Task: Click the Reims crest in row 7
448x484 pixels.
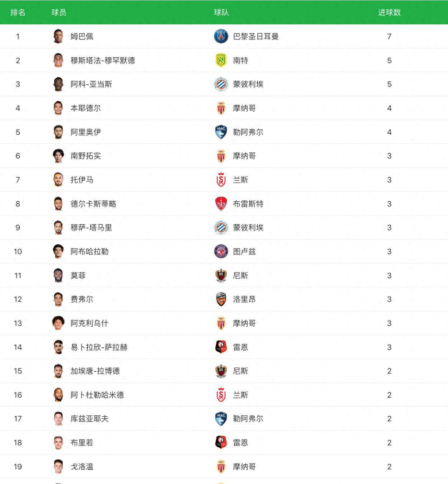Action: 221,180
